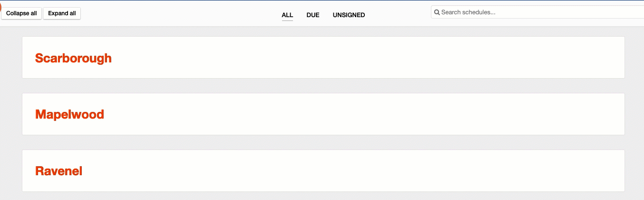Screen dimensions: 644x200
Task: Click gray gap between Scarborough and Mapelwood cards
Action: pos(323,86)
